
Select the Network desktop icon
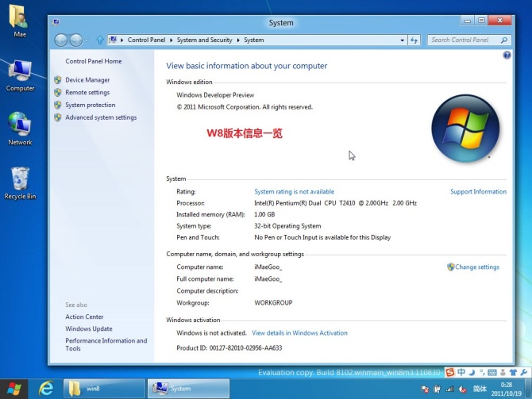(20, 129)
